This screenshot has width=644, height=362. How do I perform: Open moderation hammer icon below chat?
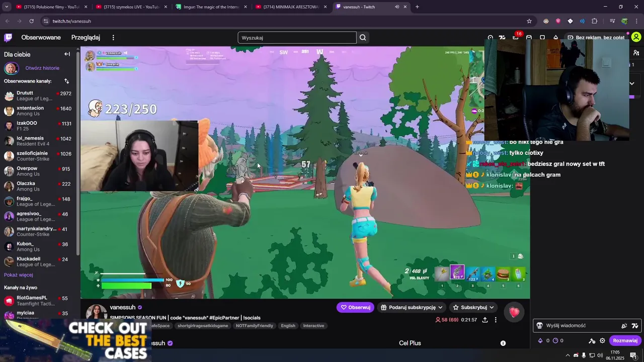(x=592, y=341)
